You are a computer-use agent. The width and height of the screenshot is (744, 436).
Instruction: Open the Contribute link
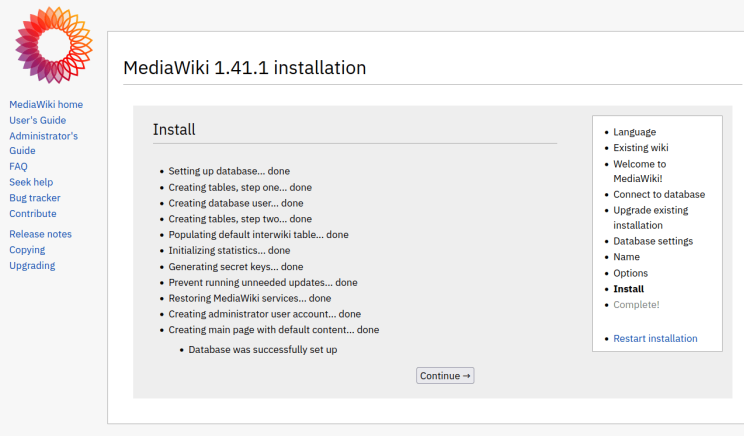pyautogui.click(x=33, y=213)
